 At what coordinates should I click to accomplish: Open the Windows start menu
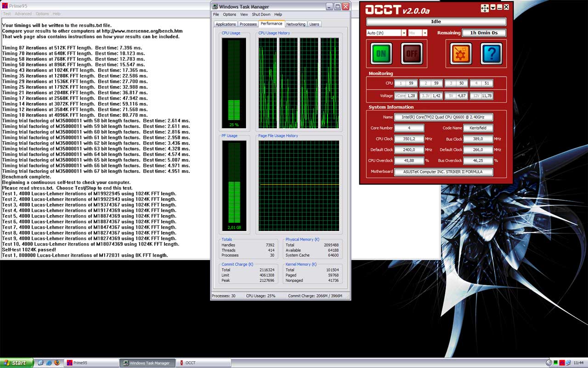point(17,362)
